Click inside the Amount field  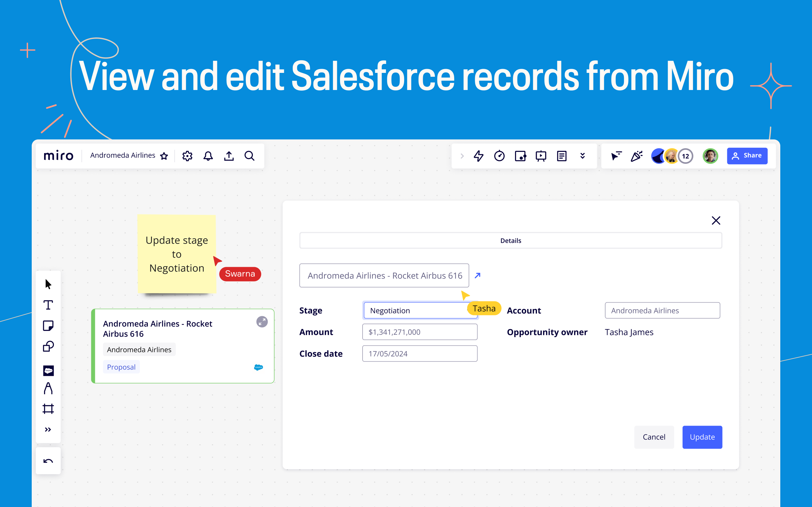420,332
